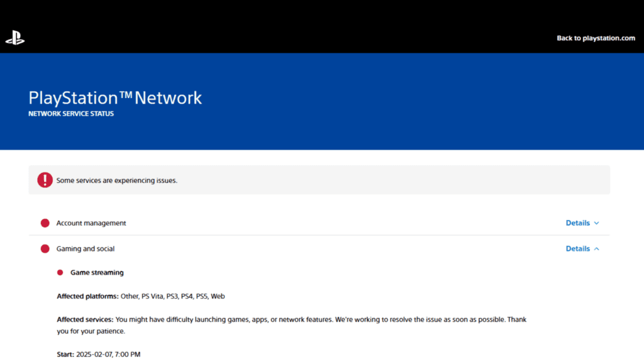Viewport: 644px width, 362px height.
Task: Click the NETWORK SERVICE STATUS heading
Action: 71,113
